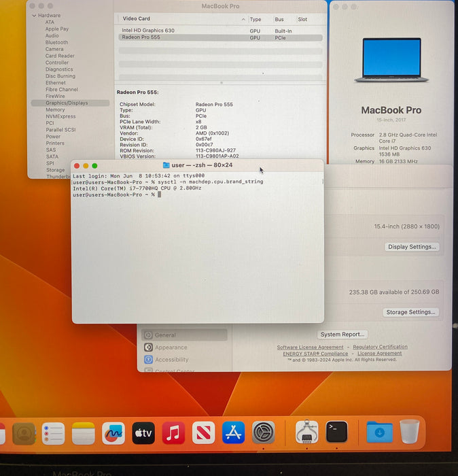Select Storage in hardware sidebar
Viewport: 458px width, 476px height.
point(56,170)
